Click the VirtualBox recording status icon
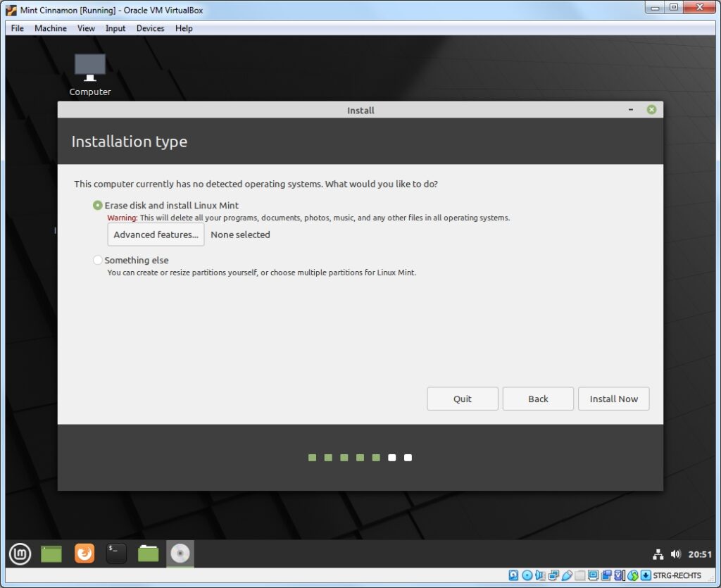This screenshot has width=721, height=588. (606, 575)
